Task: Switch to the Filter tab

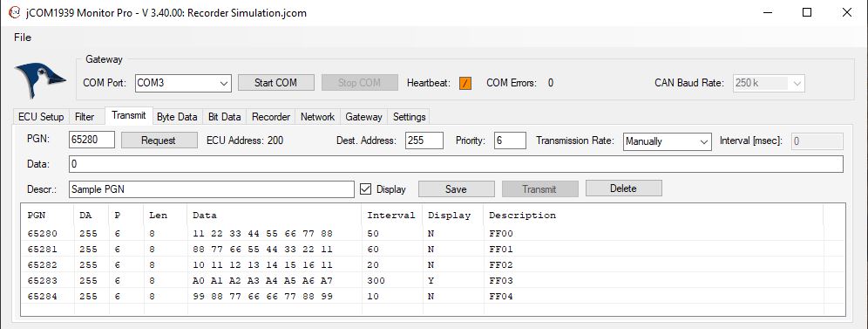Action: click(85, 117)
